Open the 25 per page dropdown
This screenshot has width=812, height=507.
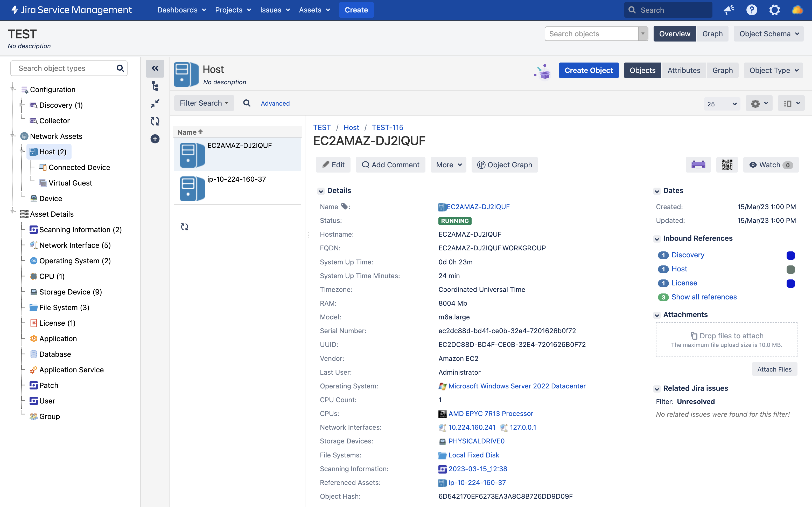tap(722, 104)
